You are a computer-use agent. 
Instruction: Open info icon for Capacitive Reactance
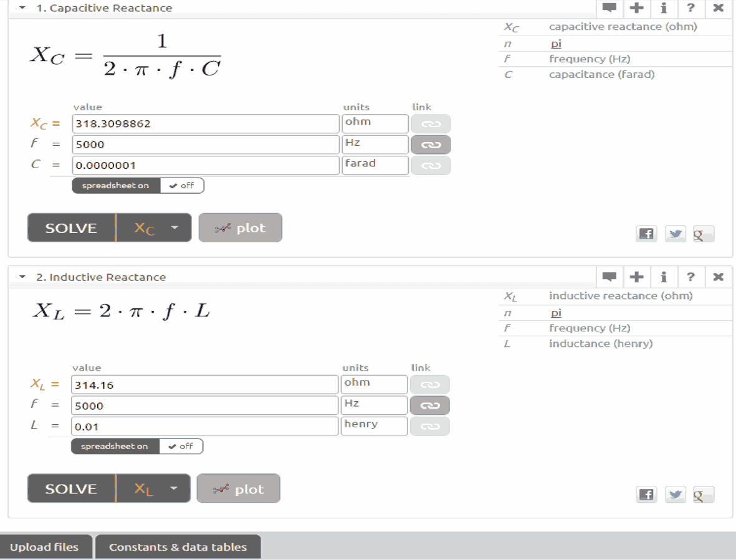click(664, 8)
